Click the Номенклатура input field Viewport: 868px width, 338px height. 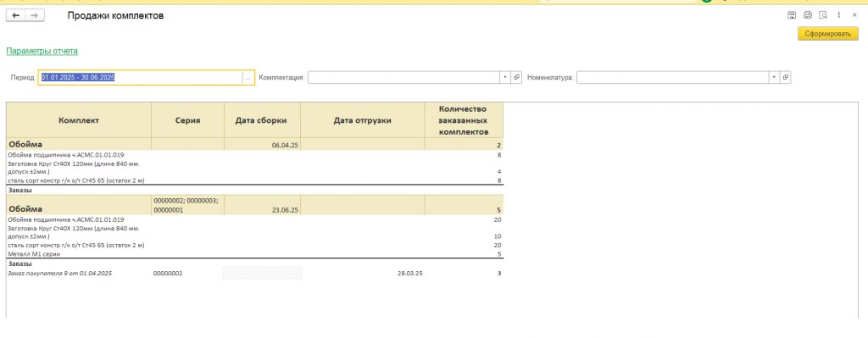[x=672, y=77]
